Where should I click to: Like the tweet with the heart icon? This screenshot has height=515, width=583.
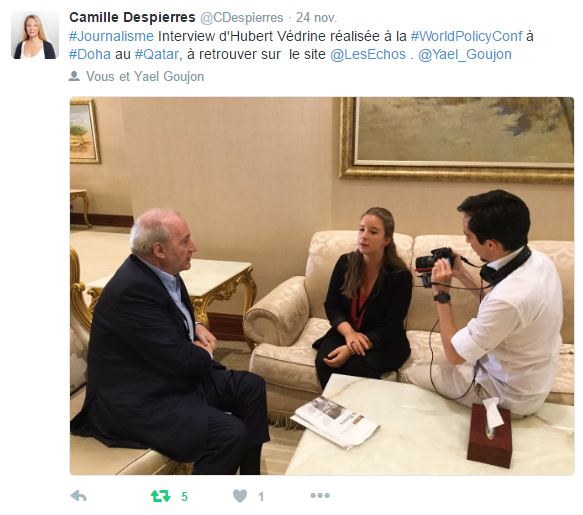(x=239, y=496)
